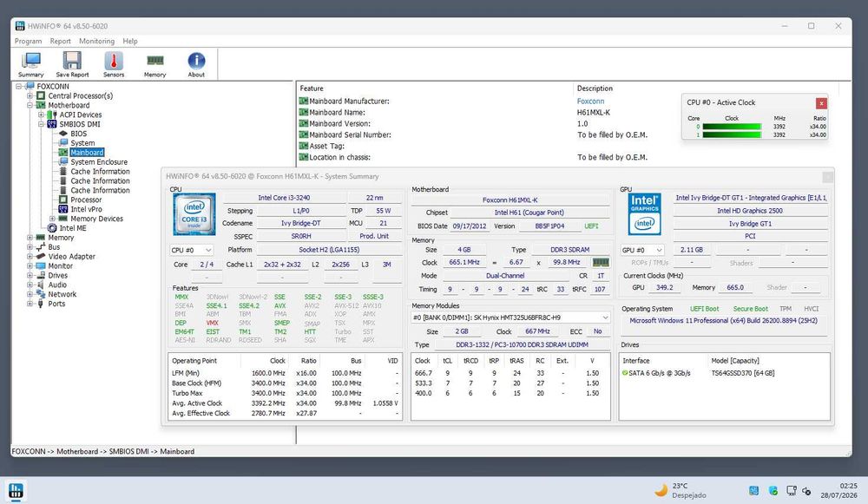The height and width of the screenshot is (504, 868).
Task: Click the Intel Graphics logo
Action: tap(644, 214)
